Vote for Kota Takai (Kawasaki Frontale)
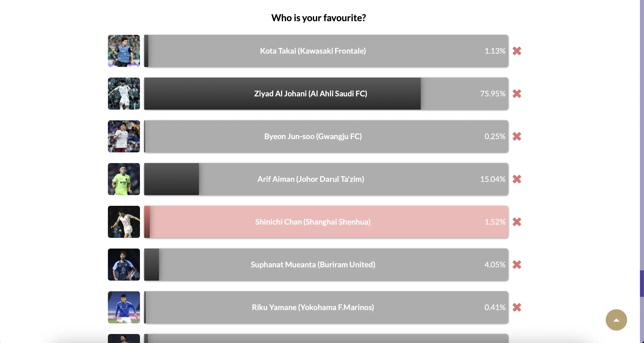Viewport: 644px width, 343px height. click(326, 51)
